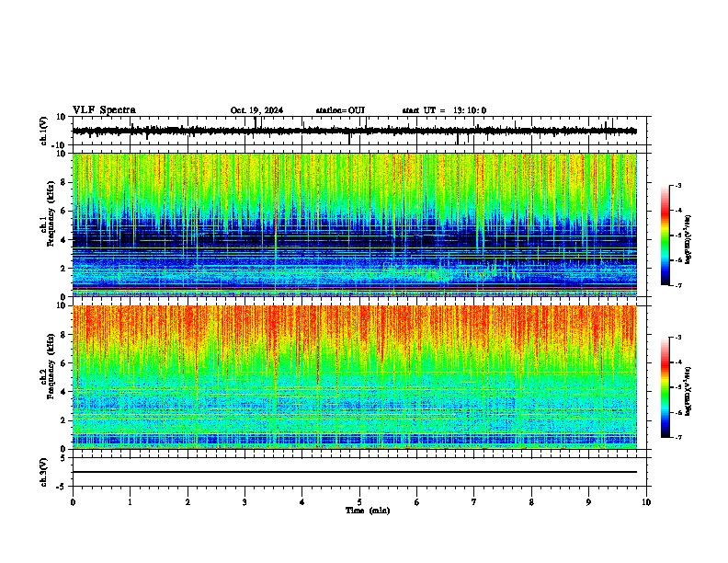Click the ch.1 "Frequency (kHz)" axis label
728x563 pixels.
click(50, 214)
